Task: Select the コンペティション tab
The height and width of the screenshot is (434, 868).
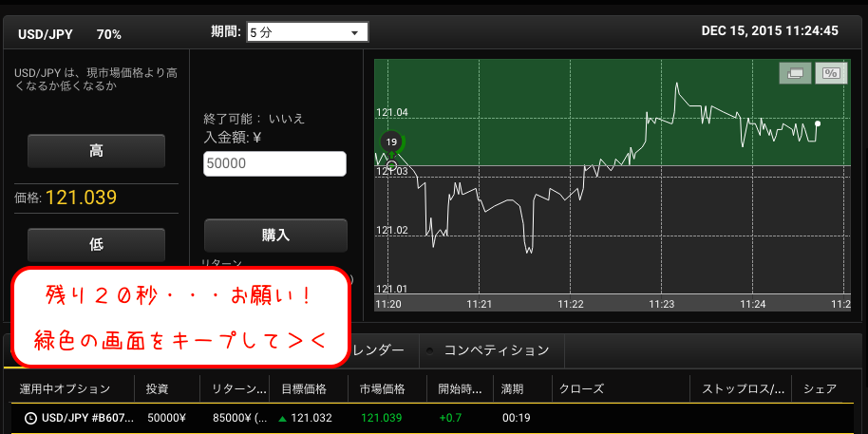Action: click(496, 349)
